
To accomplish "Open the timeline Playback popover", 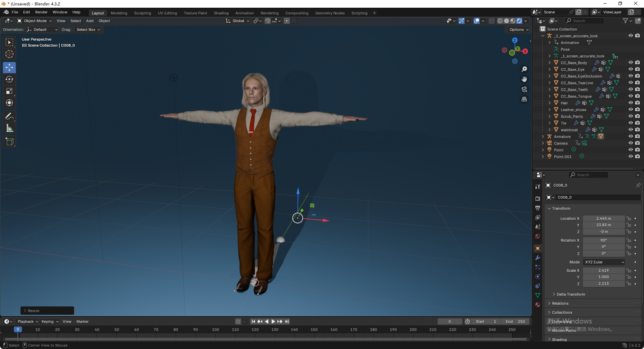I will [x=27, y=322].
